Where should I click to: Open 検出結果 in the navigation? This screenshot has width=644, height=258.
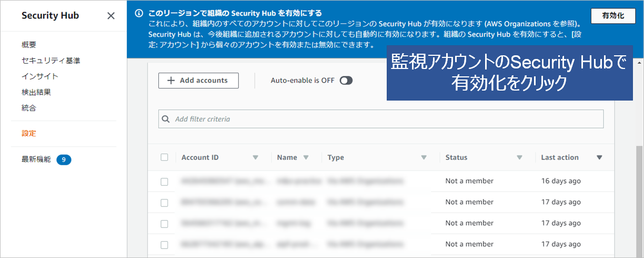36,92
